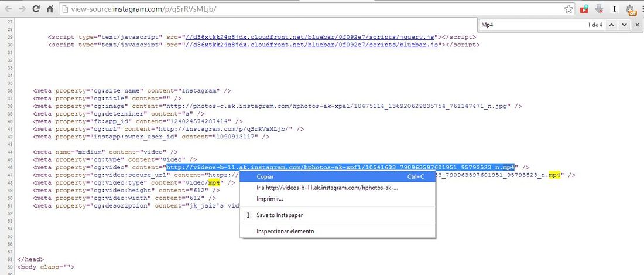
Task: Open the extension with the 'off' badge
Action: click(631, 9)
